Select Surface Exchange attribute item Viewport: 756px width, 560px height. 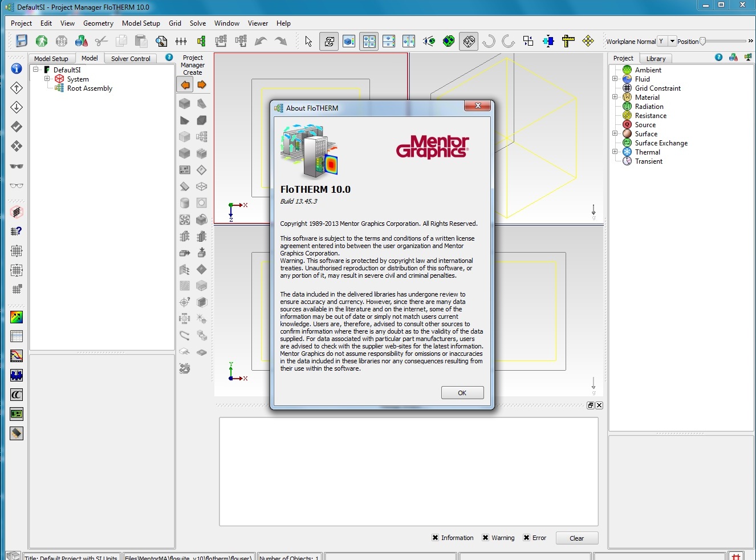pos(661,143)
